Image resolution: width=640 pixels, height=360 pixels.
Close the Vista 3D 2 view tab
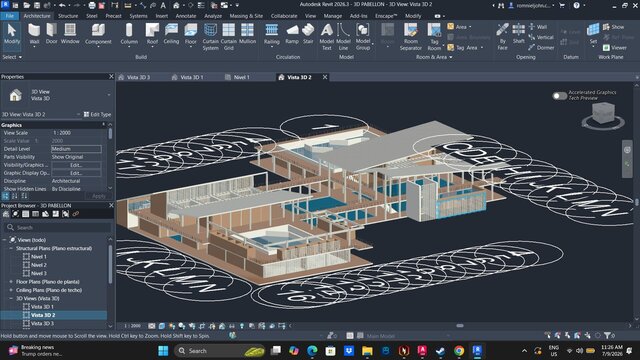point(325,77)
